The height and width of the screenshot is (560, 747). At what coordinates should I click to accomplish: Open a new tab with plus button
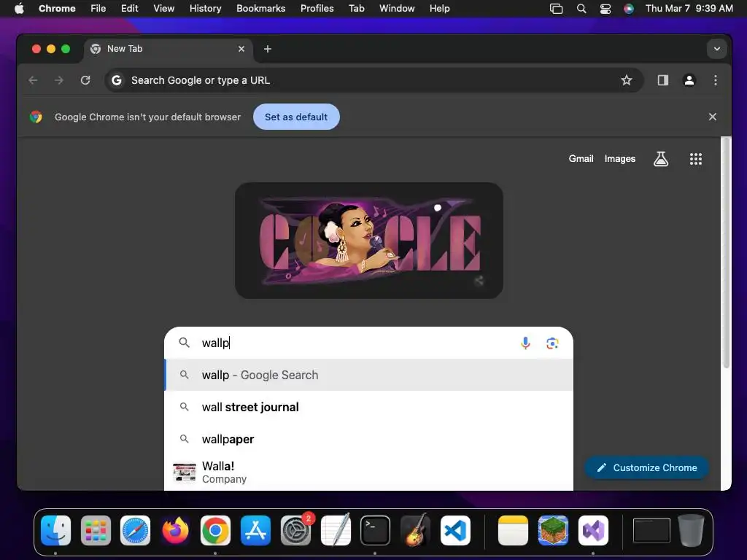[268, 49]
